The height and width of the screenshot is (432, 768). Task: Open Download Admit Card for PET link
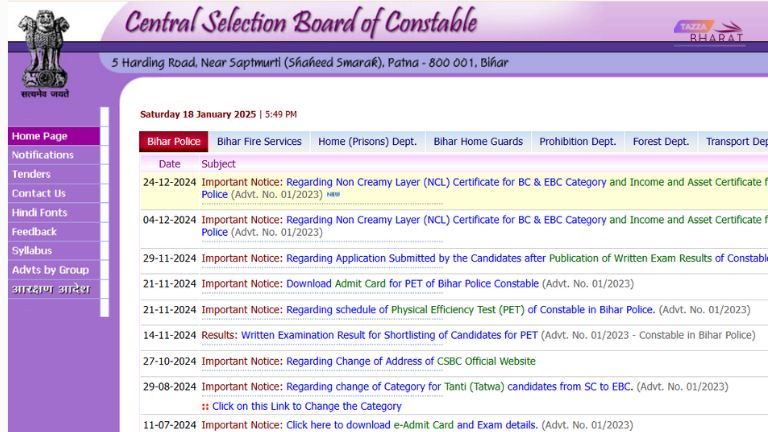point(412,284)
